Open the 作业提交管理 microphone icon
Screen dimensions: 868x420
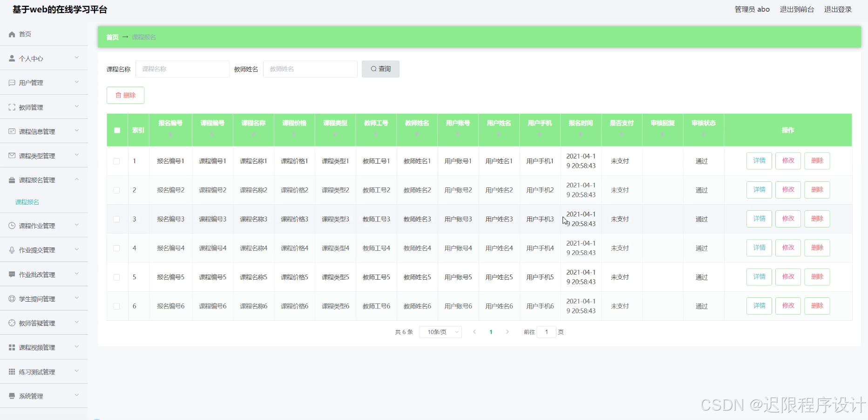(11, 250)
